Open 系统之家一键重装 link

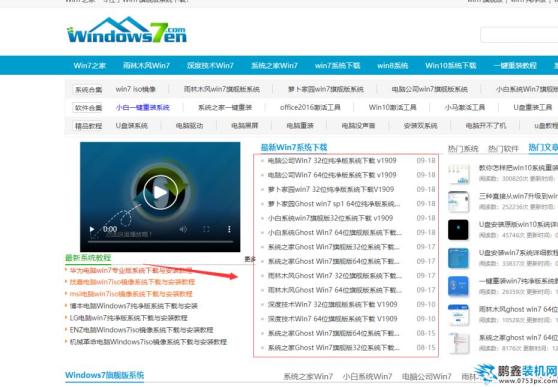[225, 107]
